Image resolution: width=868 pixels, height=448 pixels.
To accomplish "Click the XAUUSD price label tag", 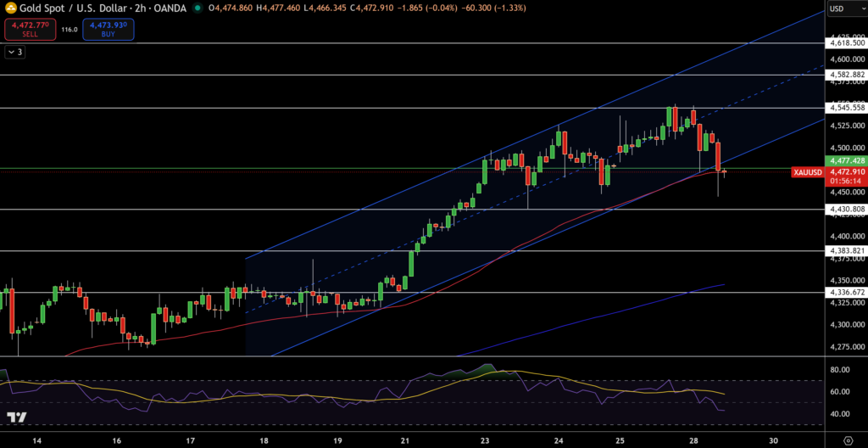I will [x=807, y=172].
